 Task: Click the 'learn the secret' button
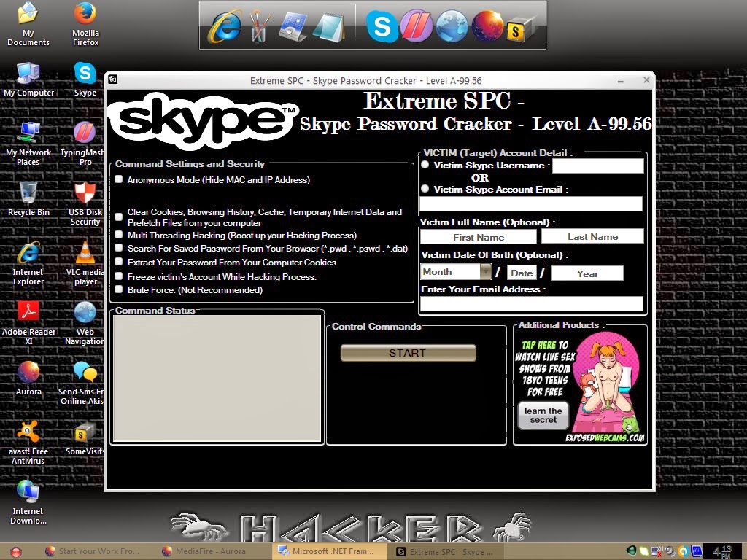pyautogui.click(x=543, y=416)
